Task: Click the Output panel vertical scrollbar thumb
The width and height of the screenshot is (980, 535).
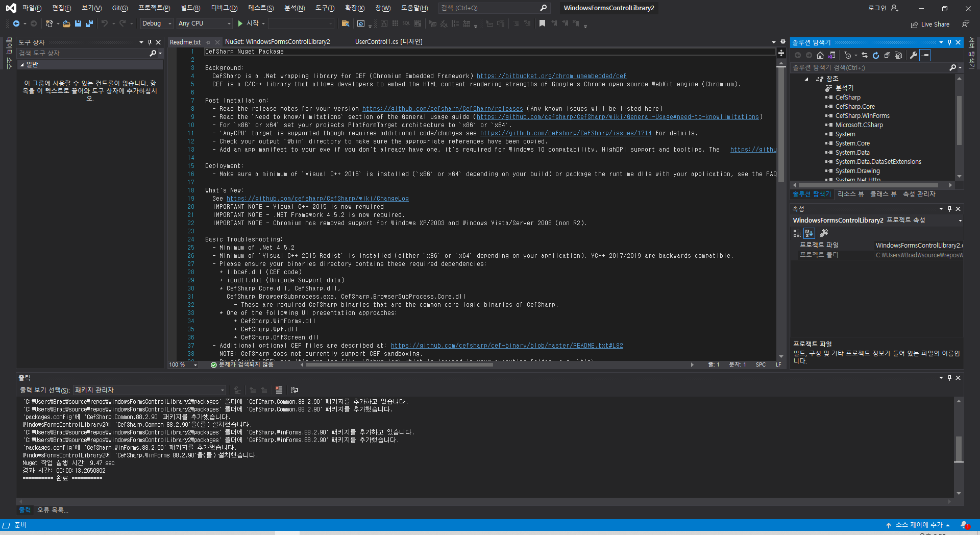Action: (959, 449)
